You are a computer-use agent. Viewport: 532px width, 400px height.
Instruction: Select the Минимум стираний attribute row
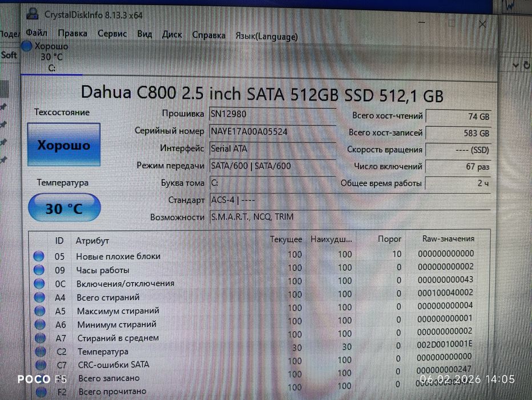tap(260, 323)
